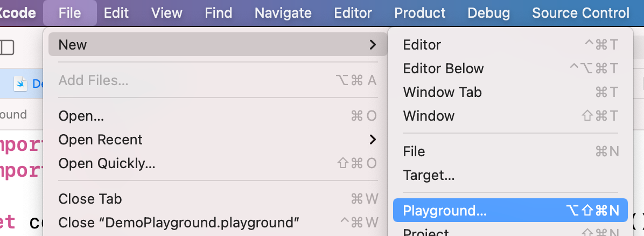The image size is (644, 236).
Task: Toggle the navigator sidebar icon
Action: coord(6,48)
